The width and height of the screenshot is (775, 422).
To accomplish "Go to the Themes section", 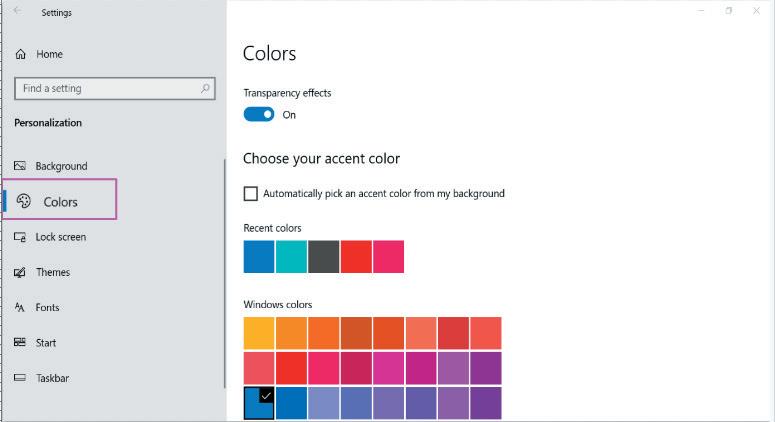I will click(53, 272).
